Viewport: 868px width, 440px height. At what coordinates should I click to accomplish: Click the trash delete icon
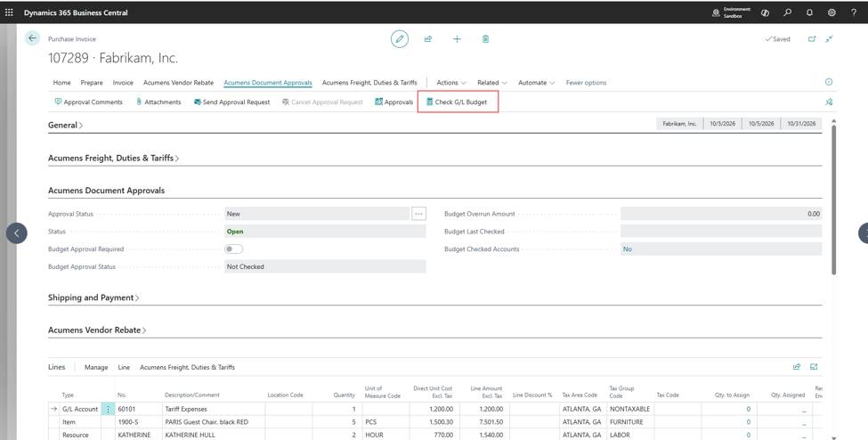pos(485,39)
